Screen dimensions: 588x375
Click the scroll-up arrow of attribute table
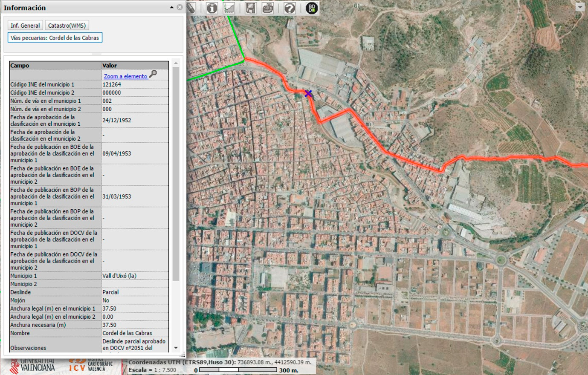(x=176, y=63)
